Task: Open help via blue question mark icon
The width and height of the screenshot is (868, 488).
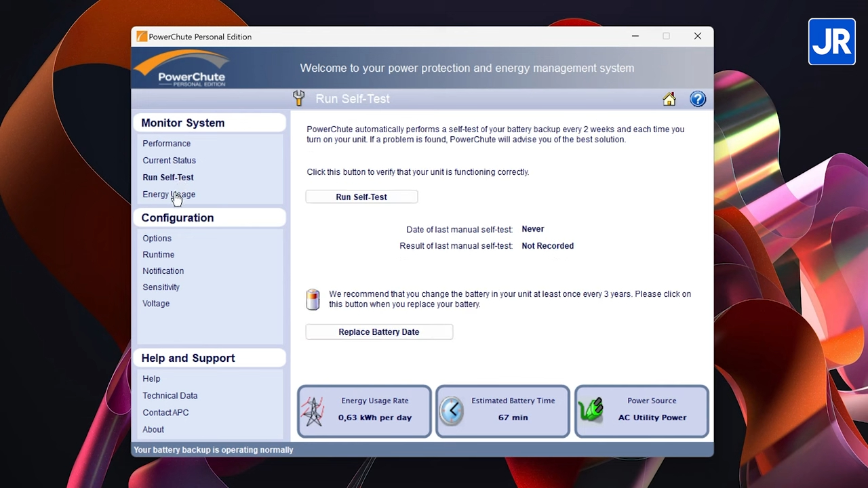Action: 698,100
